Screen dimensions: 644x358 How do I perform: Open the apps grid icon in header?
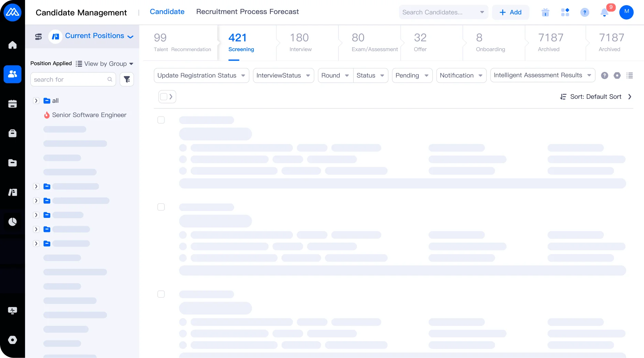click(x=565, y=13)
